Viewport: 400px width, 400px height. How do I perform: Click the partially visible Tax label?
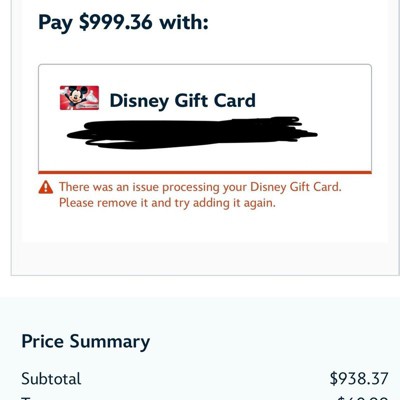pyautogui.click(x=27, y=398)
